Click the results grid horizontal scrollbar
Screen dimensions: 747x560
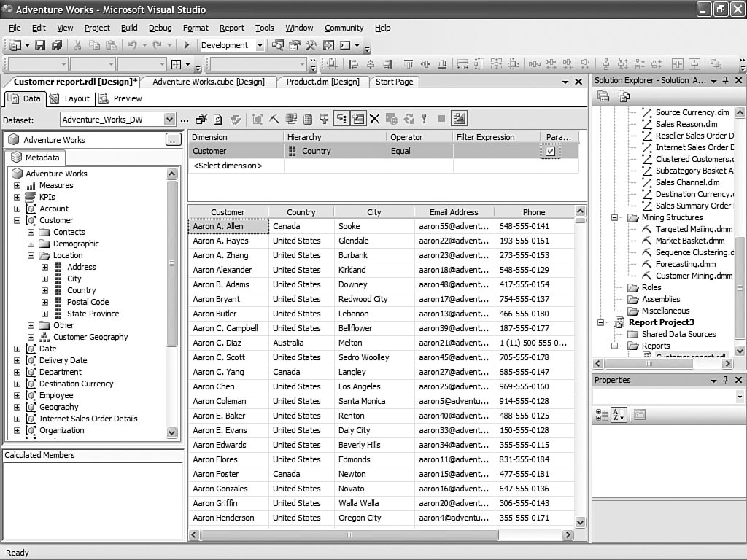click(x=349, y=534)
